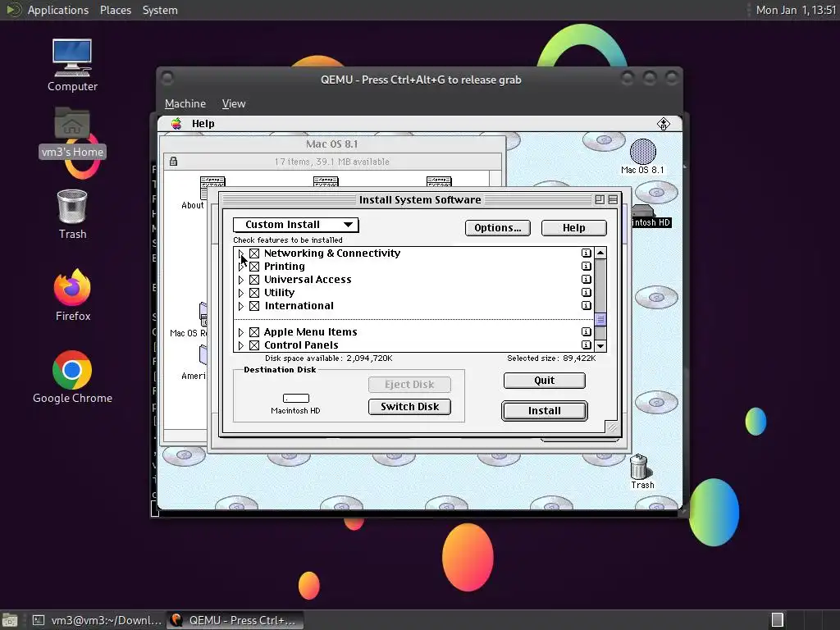Viewport: 840px width, 630px height.
Task: Uncheck Universal Access checkbox
Action: (254, 280)
